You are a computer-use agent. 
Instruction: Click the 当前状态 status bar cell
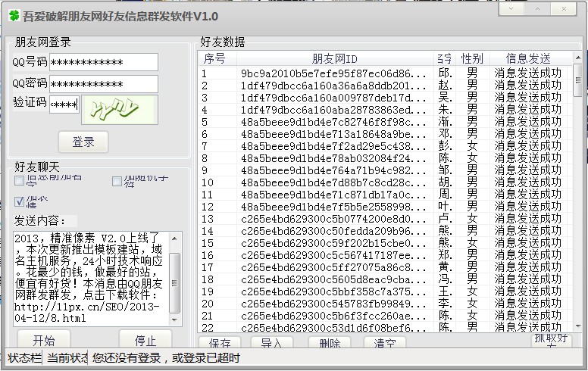67,358
